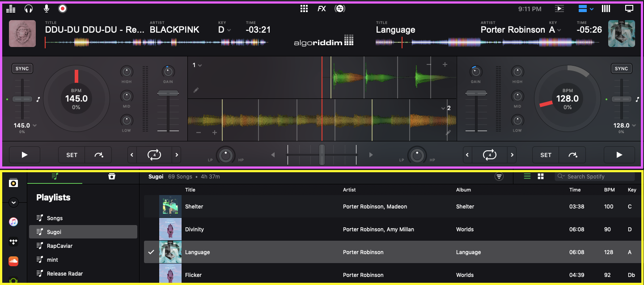Click the deck 2 HIGH EQ knob

coord(517,72)
